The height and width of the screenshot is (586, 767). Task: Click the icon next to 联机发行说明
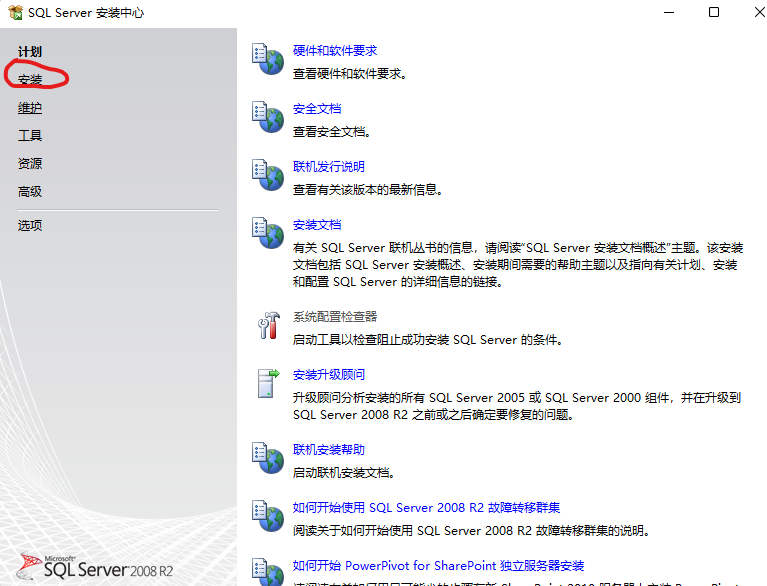coord(268,175)
